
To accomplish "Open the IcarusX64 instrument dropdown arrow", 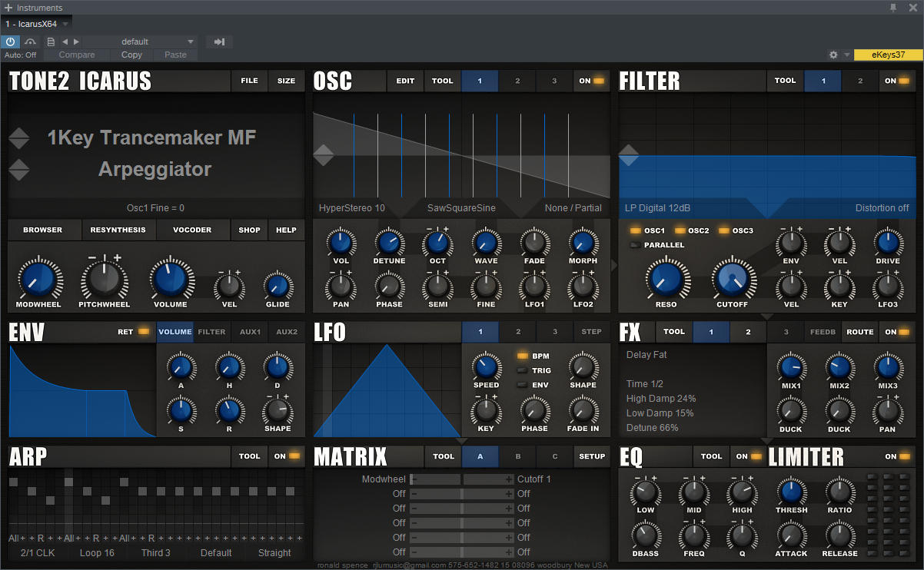I will pos(65,24).
